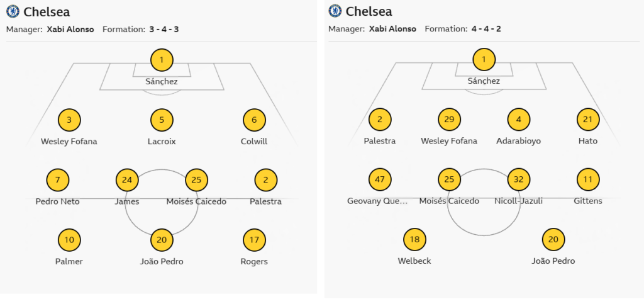644x299 pixels.
Task: Click the Chelsea crest in the left lineup
Action: click(x=13, y=11)
